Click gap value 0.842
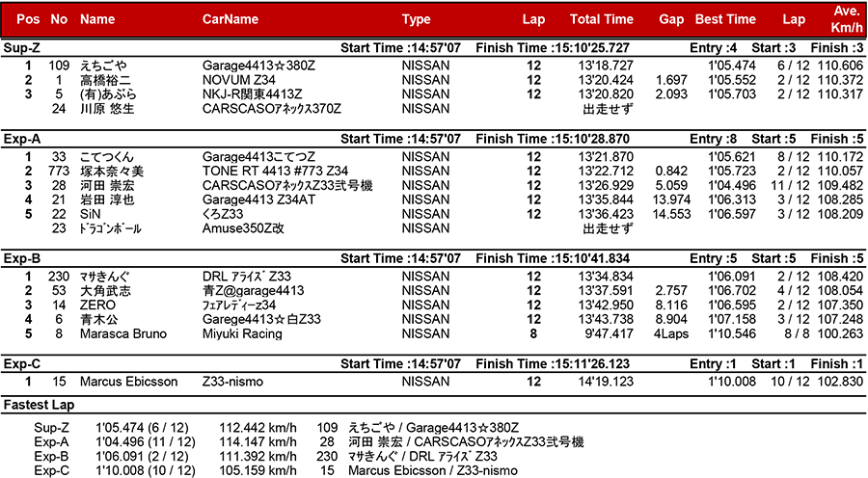 point(671,172)
